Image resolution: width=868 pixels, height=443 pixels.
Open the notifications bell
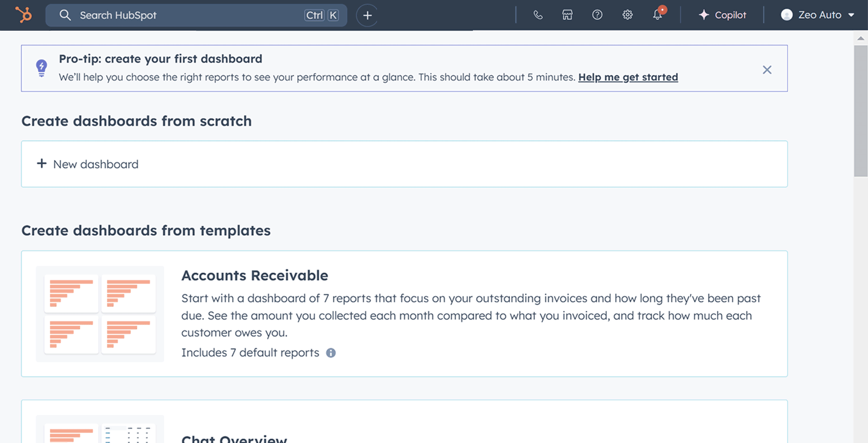658,15
